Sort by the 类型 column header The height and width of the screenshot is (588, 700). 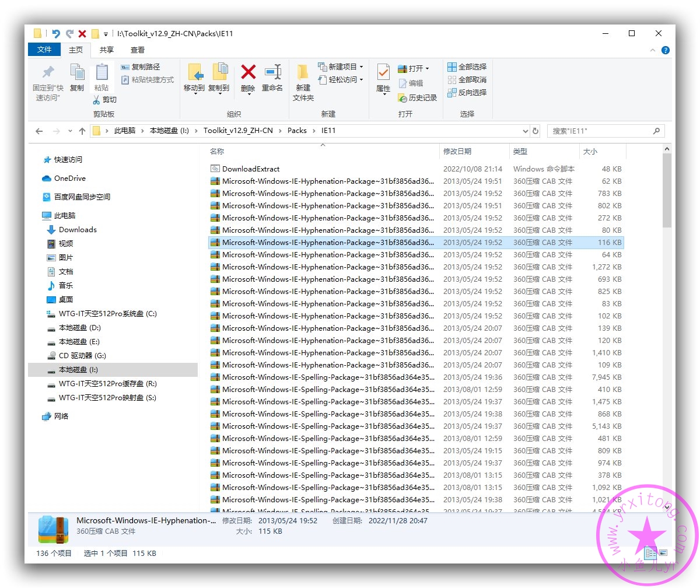tap(544, 151)
